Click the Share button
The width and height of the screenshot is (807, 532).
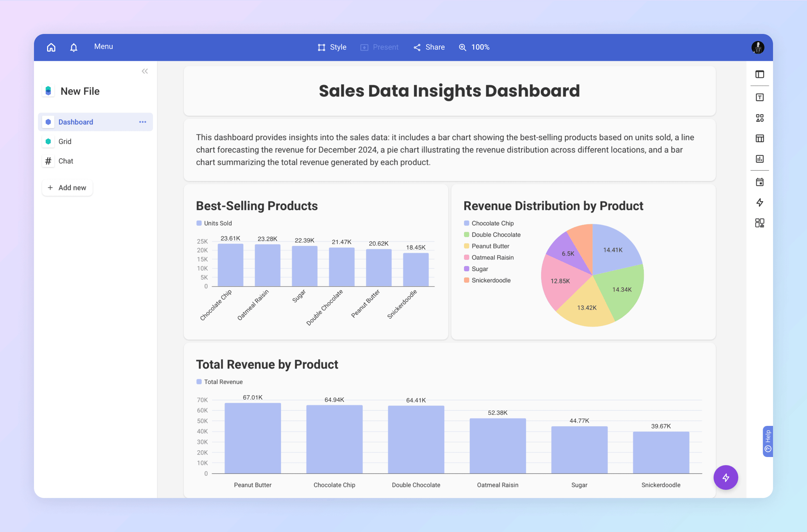(429, 47)
